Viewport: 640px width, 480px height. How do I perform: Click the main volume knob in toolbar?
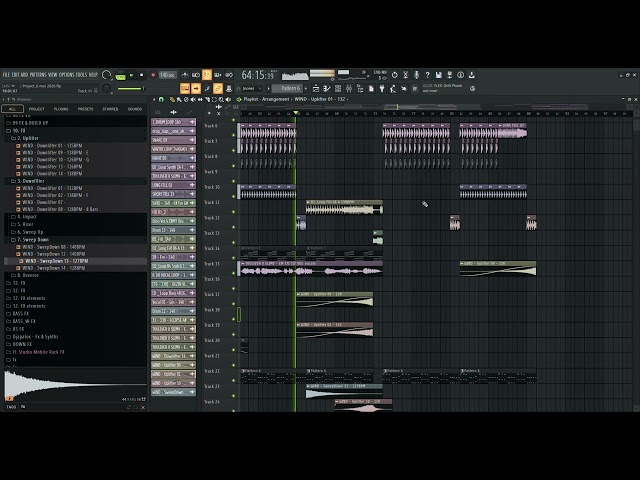[106, 75]
